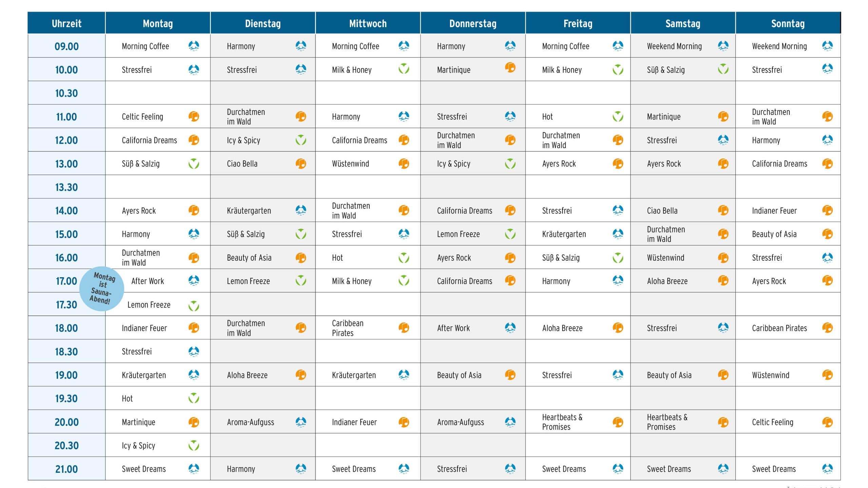
Task: Click the orange icon beside Friday Heartbeats & Promises
Action: [618, 422]
